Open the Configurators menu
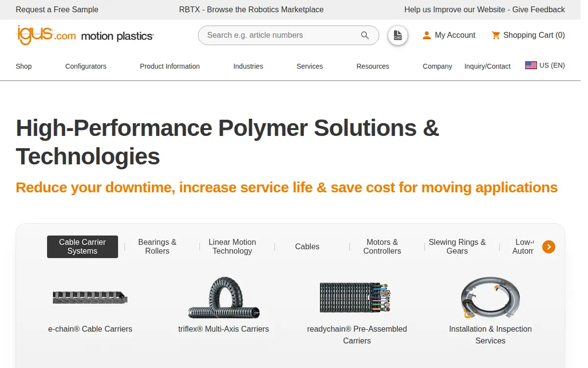This screenshot has height=368, width=588. click(86, 66)
